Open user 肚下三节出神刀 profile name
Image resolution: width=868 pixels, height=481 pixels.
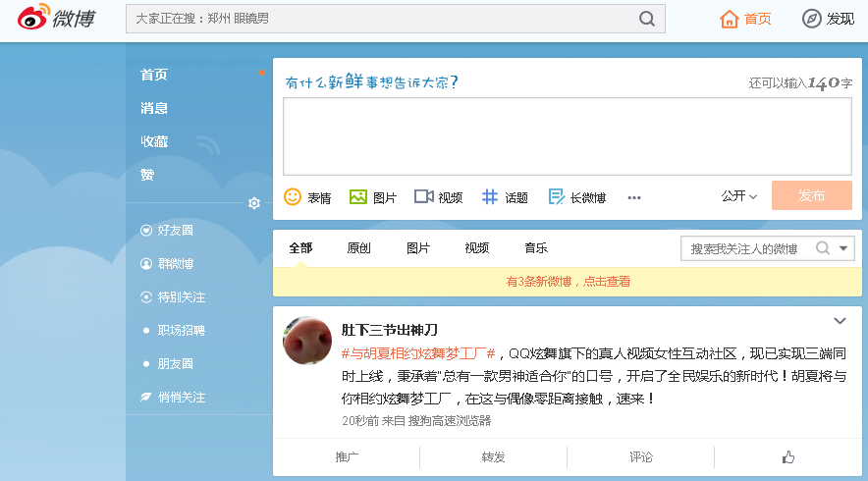coord(389,331)
